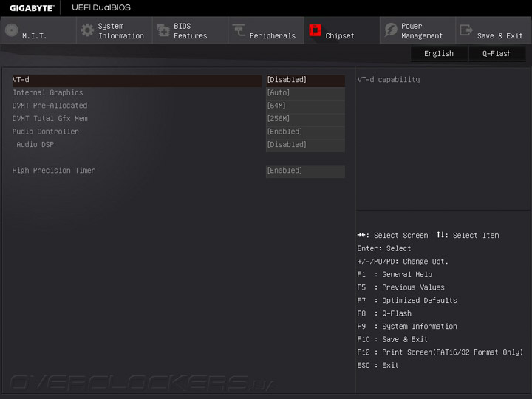Click the Enter: Select help line

click(384, 249)
